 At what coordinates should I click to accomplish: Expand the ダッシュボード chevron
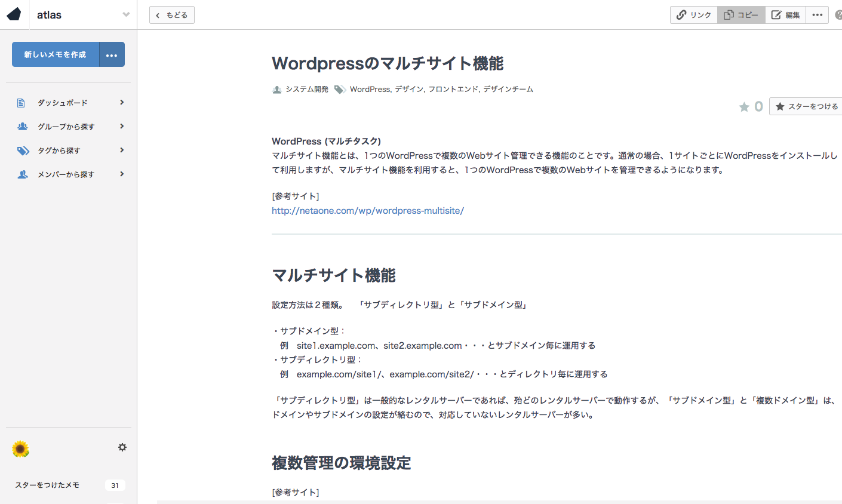(x=122, y=103)
